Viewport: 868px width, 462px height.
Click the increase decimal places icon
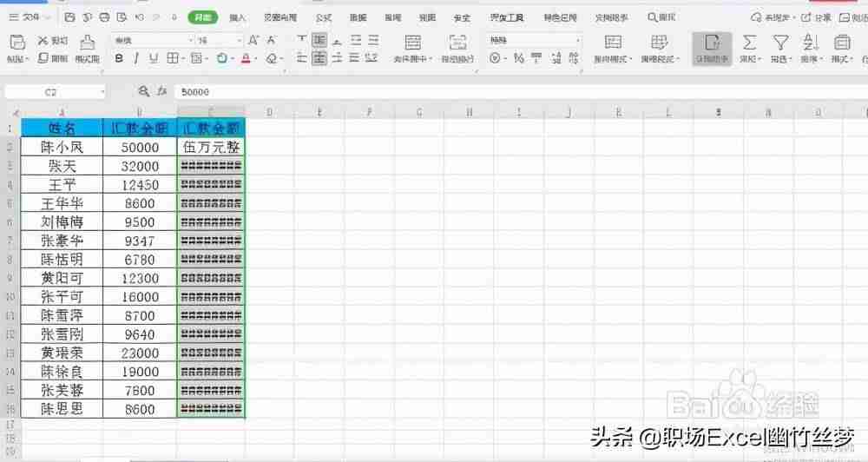click(x=556, y=58)
